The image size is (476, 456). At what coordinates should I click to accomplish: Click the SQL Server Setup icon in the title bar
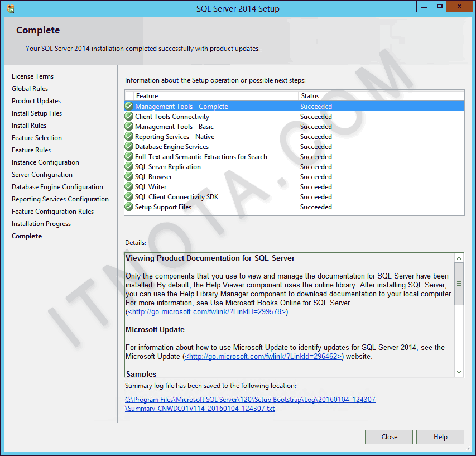point(10,8)
